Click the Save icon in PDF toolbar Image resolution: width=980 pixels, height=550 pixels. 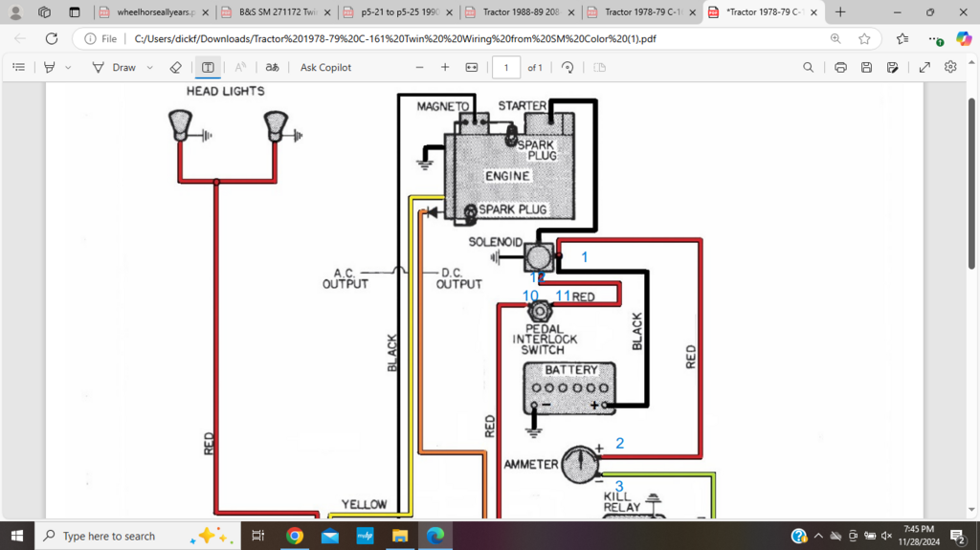[866, 68]
